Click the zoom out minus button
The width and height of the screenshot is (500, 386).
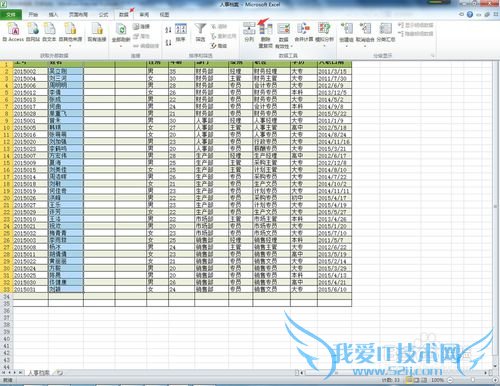(x=450, y=380)
